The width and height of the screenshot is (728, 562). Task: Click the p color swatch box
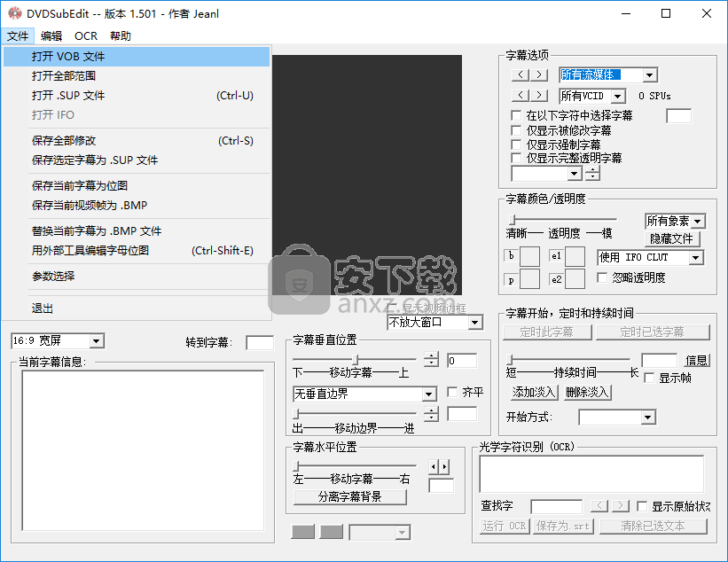tap(529, 279)
